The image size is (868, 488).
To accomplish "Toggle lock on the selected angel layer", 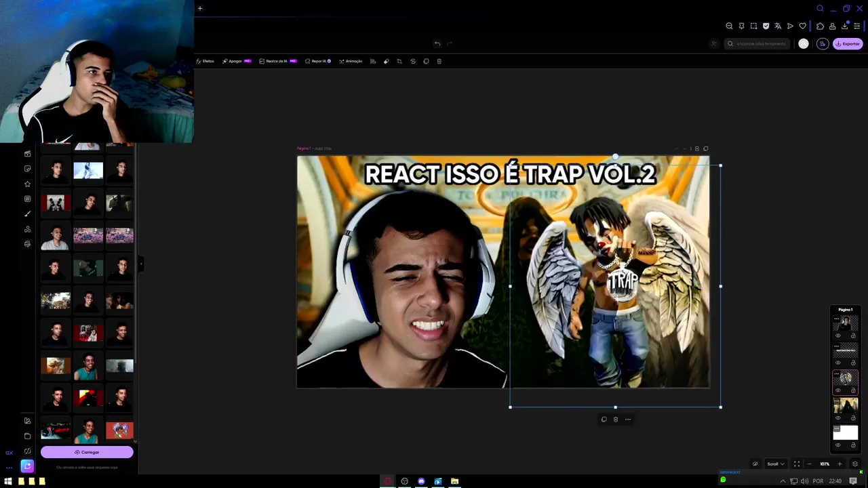I will click(853, 390).
